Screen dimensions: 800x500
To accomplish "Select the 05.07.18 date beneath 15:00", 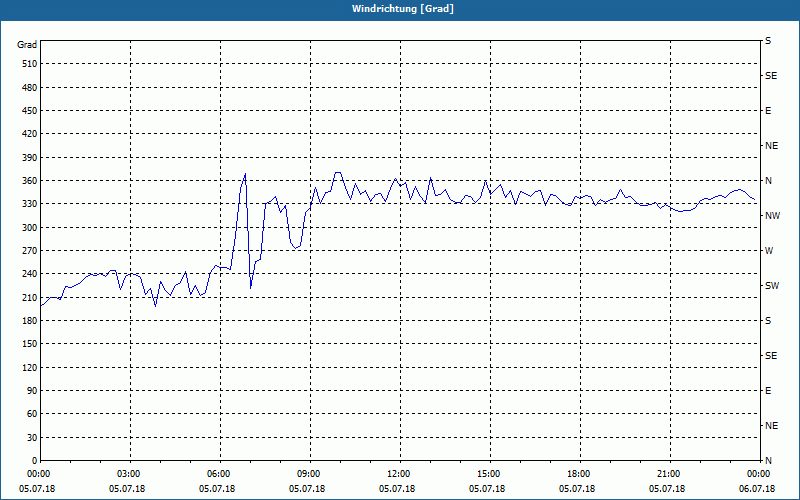I will tap(487, 489).
